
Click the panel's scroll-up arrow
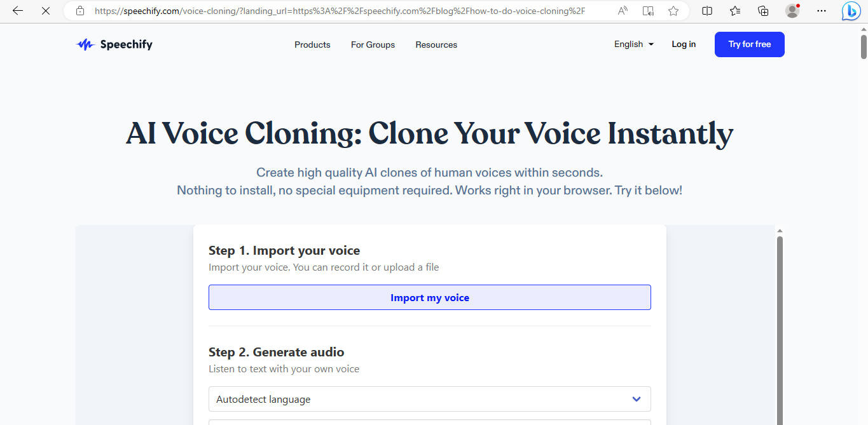point(780,231)
